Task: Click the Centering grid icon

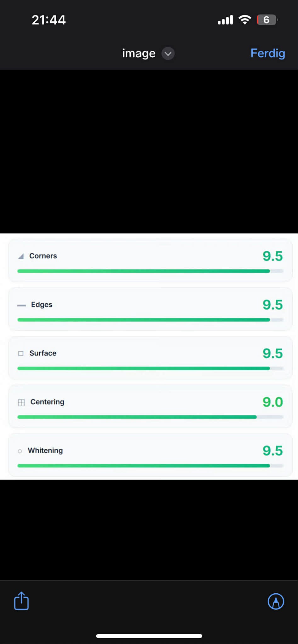Action: click(x=21, y=402)
